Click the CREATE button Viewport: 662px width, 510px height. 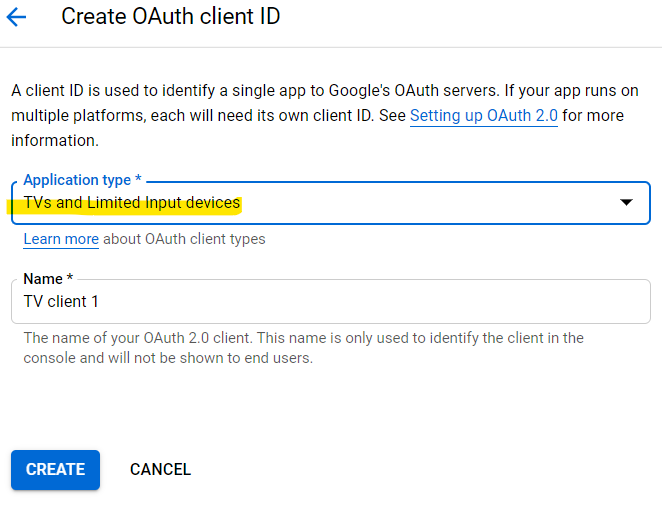click(55, 469)
